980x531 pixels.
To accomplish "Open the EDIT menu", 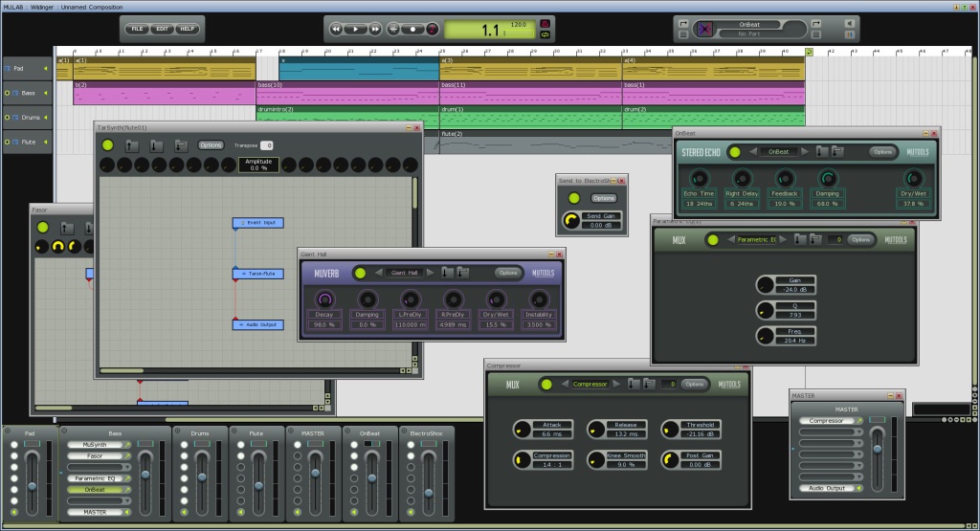I will coord(163,29).
